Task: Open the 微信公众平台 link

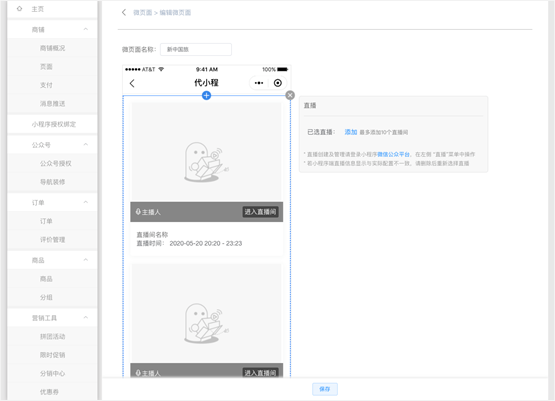Action: (x=394, y=154)
